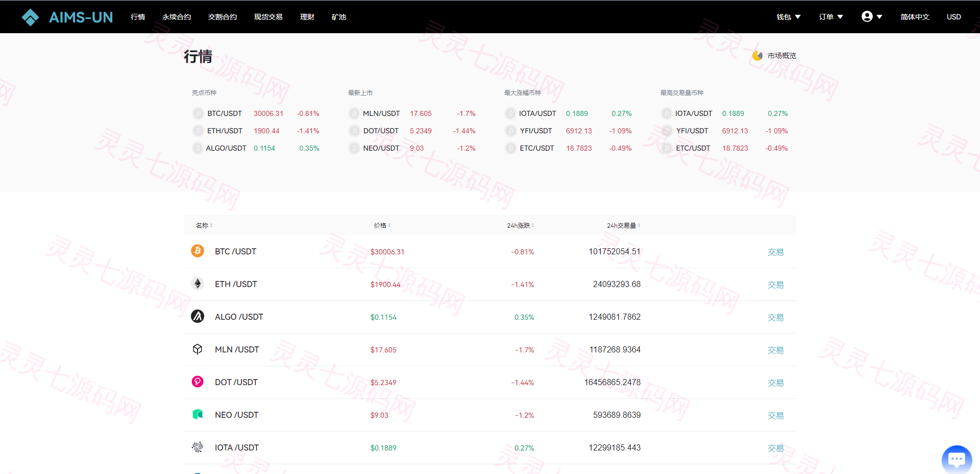Click 交易 link for ETH /USDT
The height and width of the screenshot is (474, 980).
775,285
